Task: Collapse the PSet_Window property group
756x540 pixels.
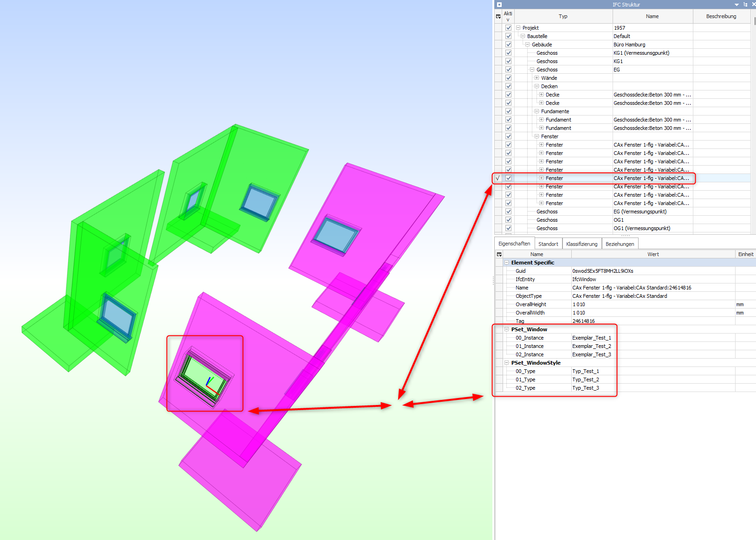Action: [x=507, y=329]
